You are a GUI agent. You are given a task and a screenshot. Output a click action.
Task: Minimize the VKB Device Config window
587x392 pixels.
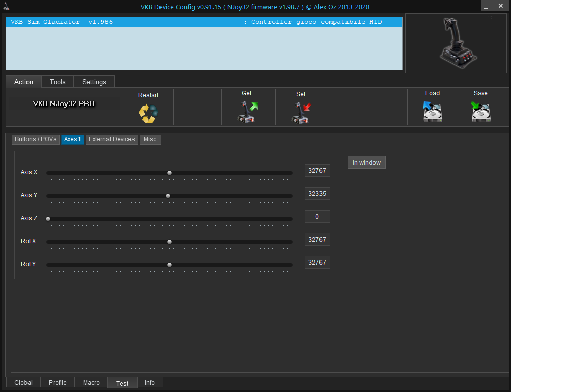click(x=486, y=6)
